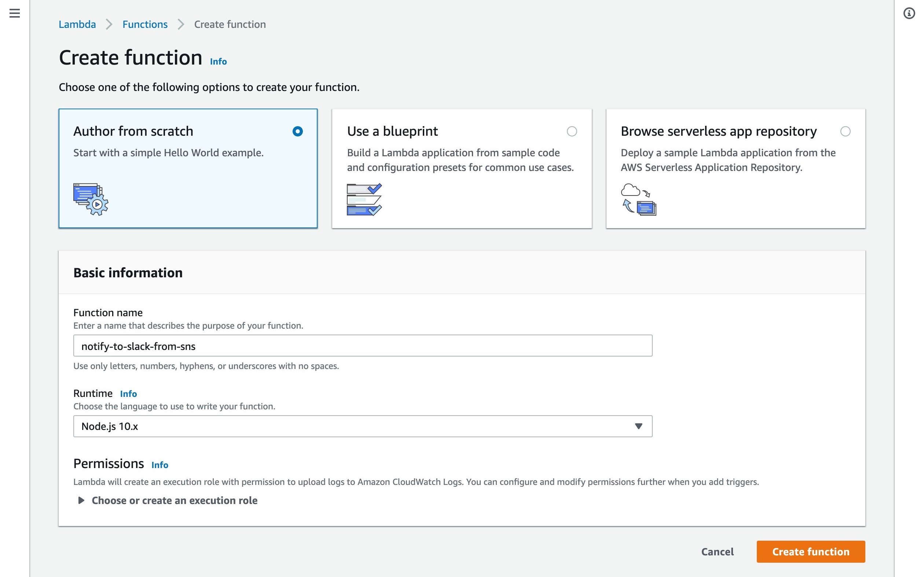Viewport: 924px width, 577px height.
Task: Open the hamburger navigation menu
Action: coord(15,13)
